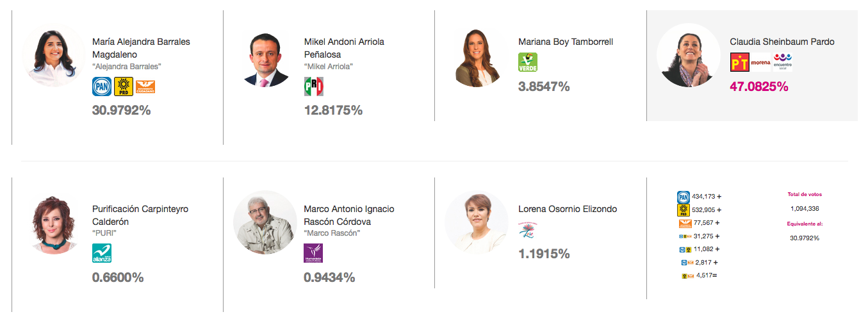Click the PRD logo beside 532,905 votes
868x321 pixels.
coord(684,210)
